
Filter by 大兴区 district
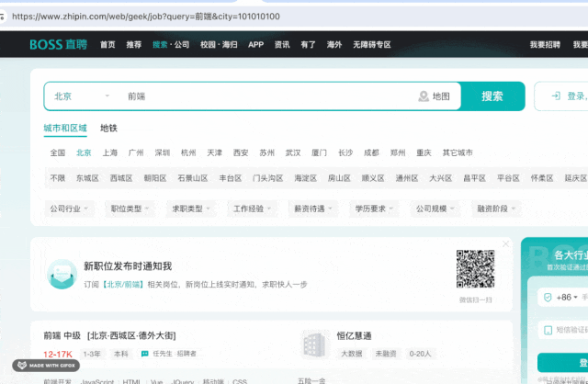click(441, 178)
